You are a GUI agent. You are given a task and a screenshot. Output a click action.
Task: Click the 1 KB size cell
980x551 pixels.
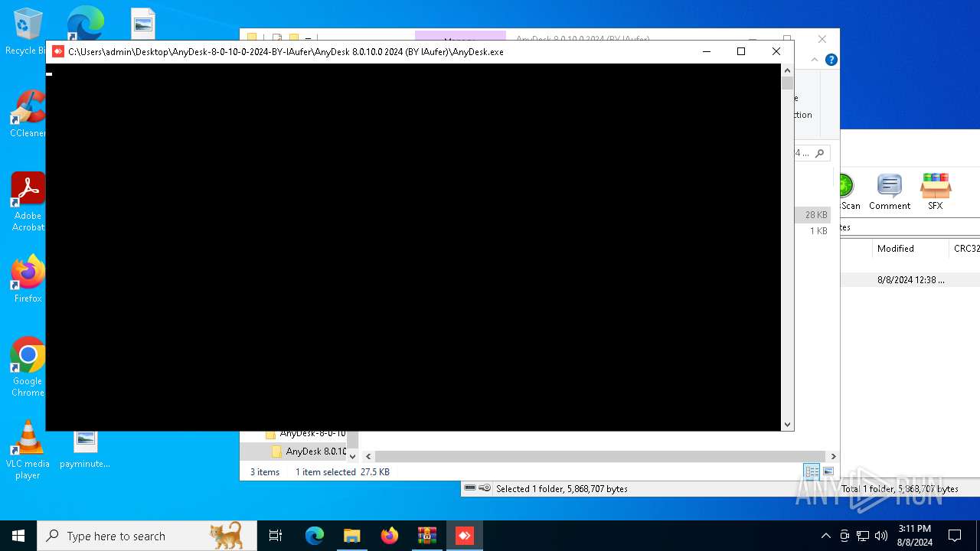coord(818,231)
